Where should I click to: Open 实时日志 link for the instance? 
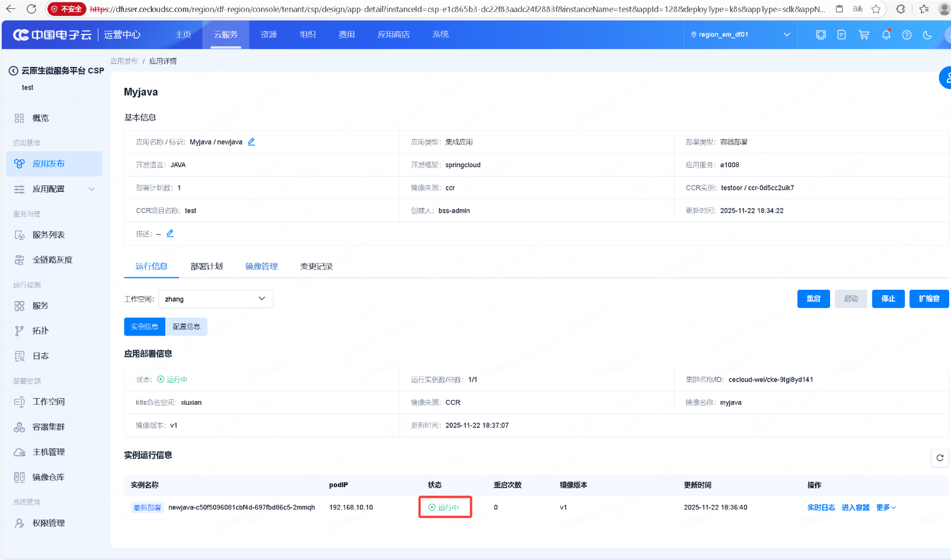pyautogui.click(x=821, y=508)
